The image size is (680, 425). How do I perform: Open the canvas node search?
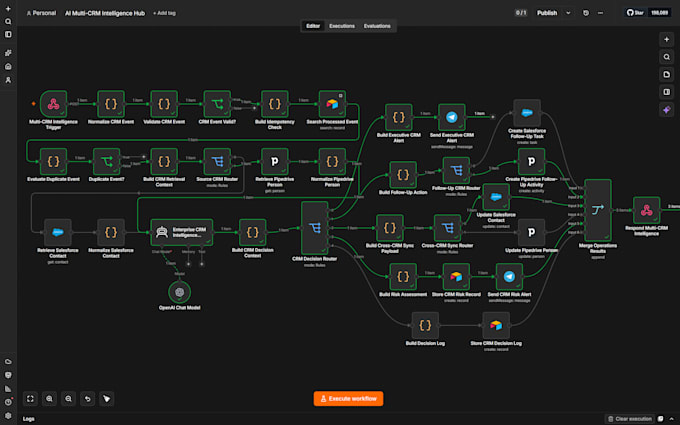[667, 57]
